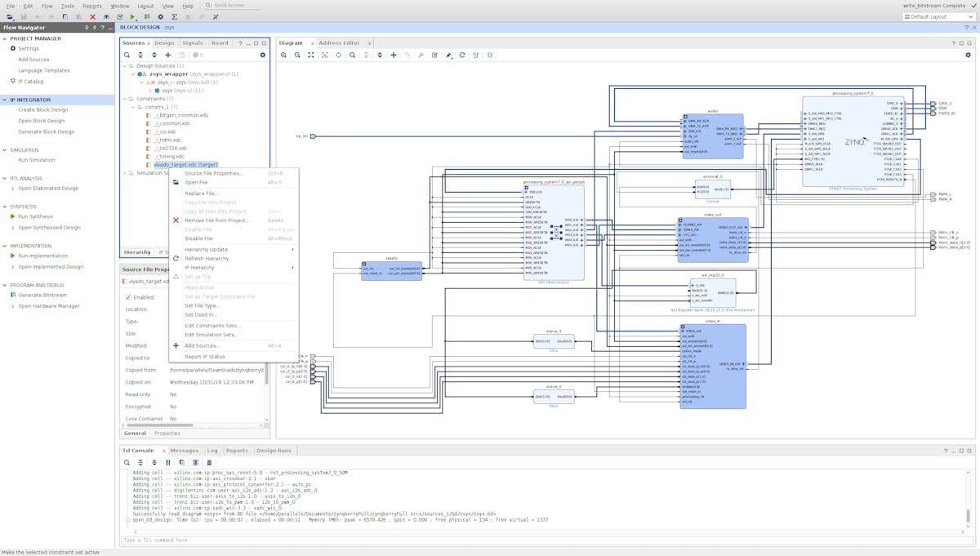Click the Validate Design checkbox icon in Diagram toolbar
This screenshot has height=556, width=980.
click(x=434, y=56)
